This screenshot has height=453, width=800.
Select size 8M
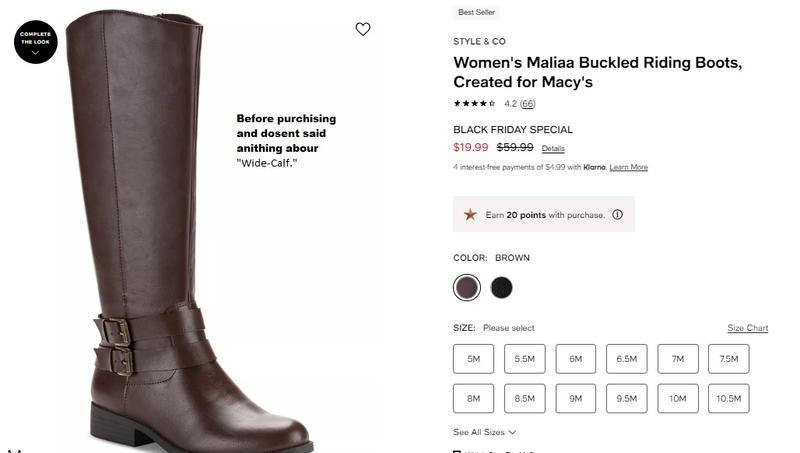473,398
